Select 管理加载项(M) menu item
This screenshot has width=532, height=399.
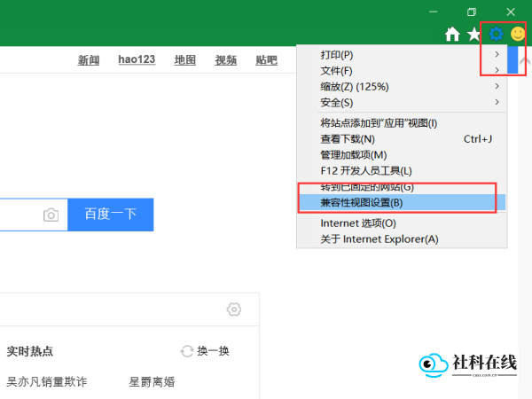click(x=402, y=154)
